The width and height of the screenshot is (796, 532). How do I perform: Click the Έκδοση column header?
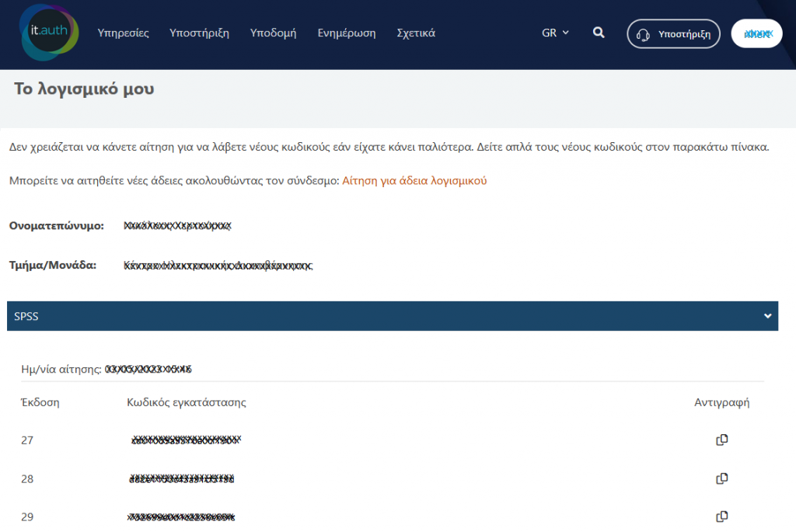[x=40, y=402]
